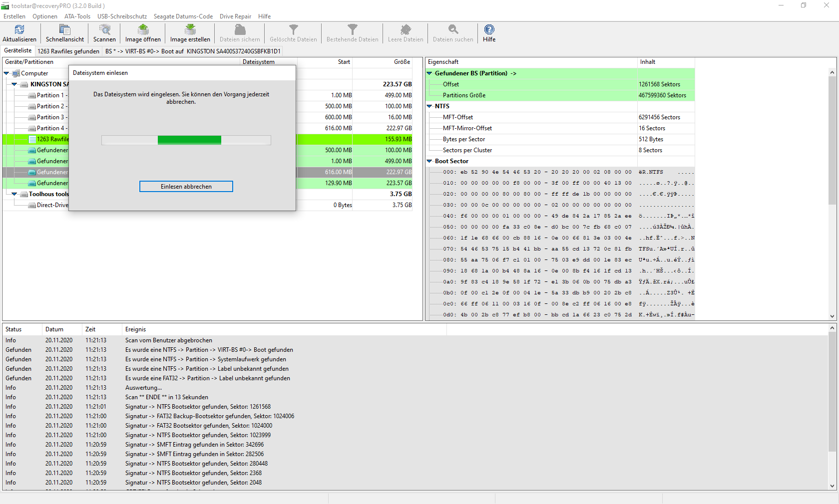This screenshot has height=504, width=839.
Task: Collapse the Toolhous tools tree node
Action: [14, 194]
